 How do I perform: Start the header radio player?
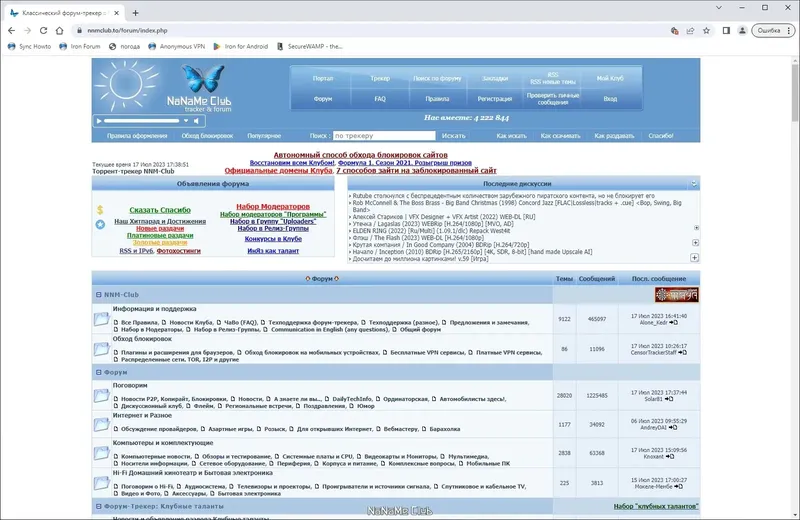(x=99, y=121)
